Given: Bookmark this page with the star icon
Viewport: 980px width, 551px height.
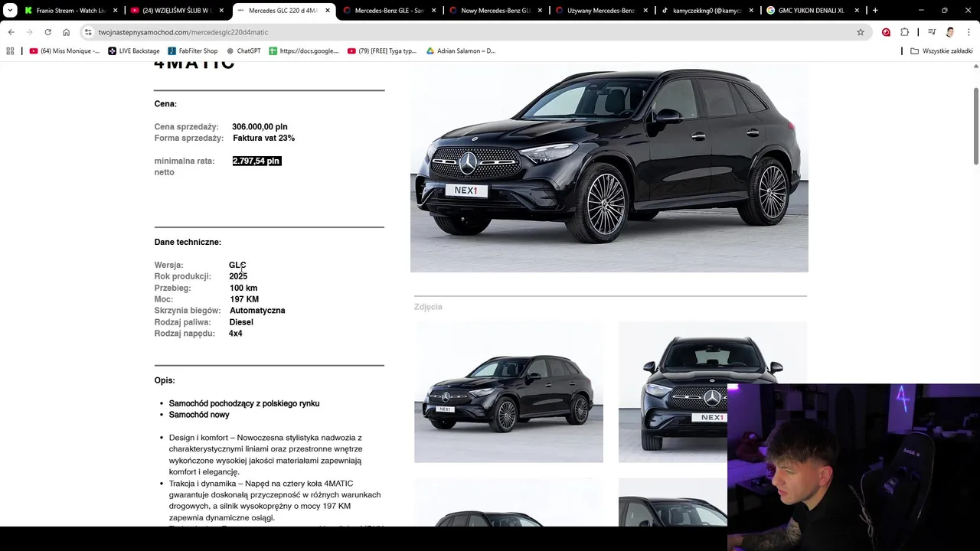Looking at the screenshot, I should click(861, 32).
